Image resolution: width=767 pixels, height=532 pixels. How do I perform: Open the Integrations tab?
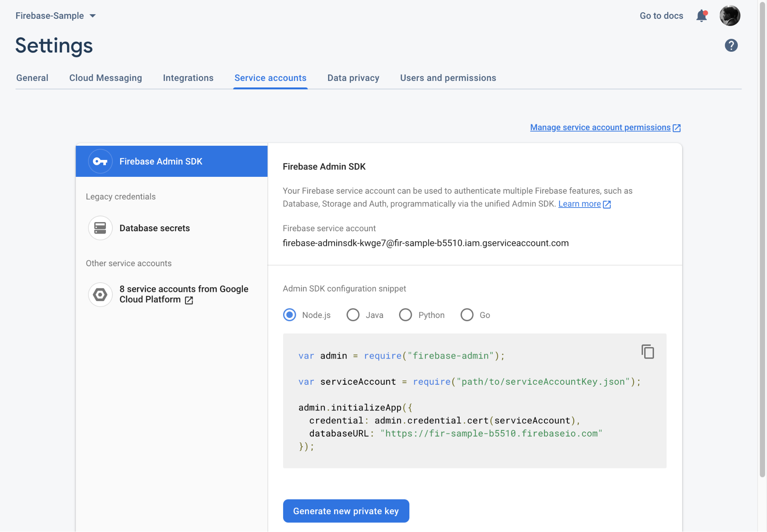click(x=188, y=78)
